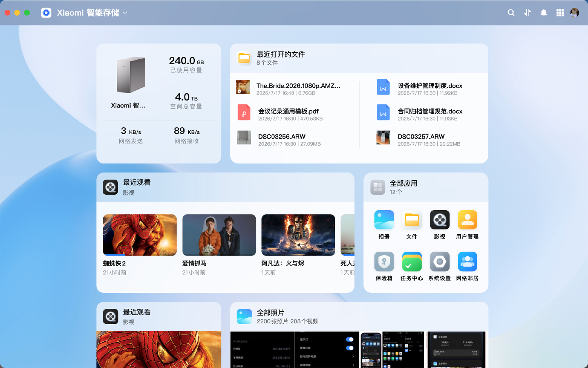Viewport: 588px width, 368px height.
Task: Open the app grid icon in the title bar
Action: pos(560,13)
